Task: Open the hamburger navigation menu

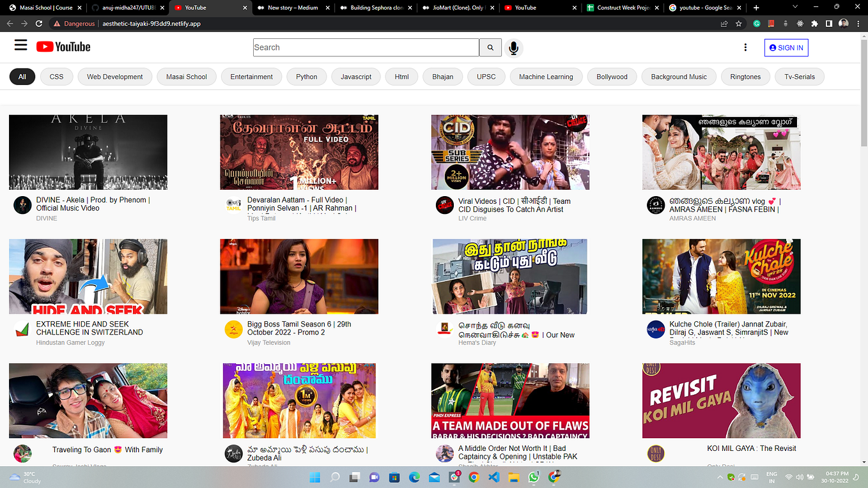Action: tap(20, 45)
